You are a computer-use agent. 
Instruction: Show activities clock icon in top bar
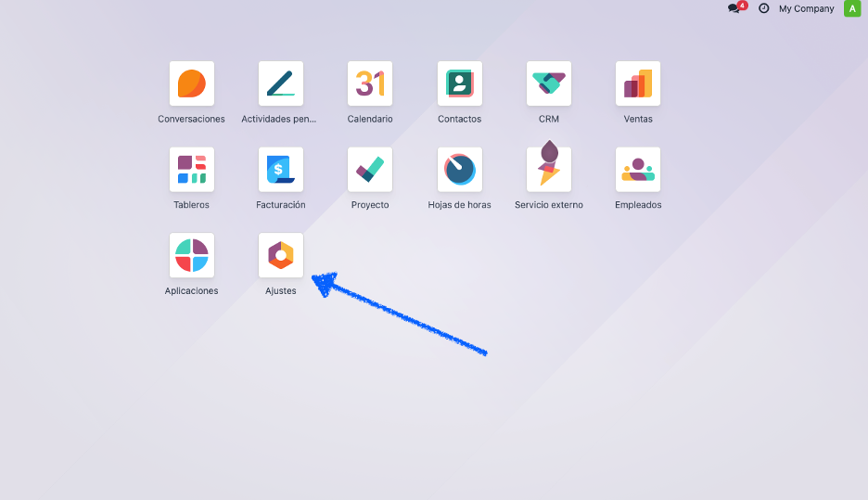(x=763, y=8)
